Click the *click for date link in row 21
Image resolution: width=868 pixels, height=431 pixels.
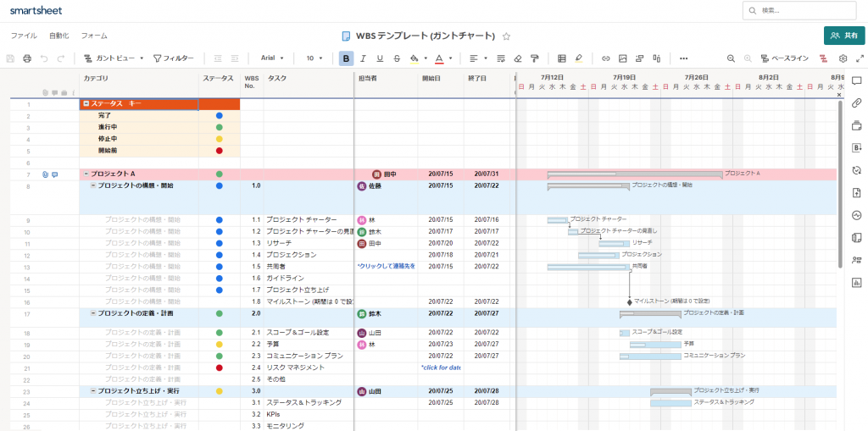click(x=441, y=367)
